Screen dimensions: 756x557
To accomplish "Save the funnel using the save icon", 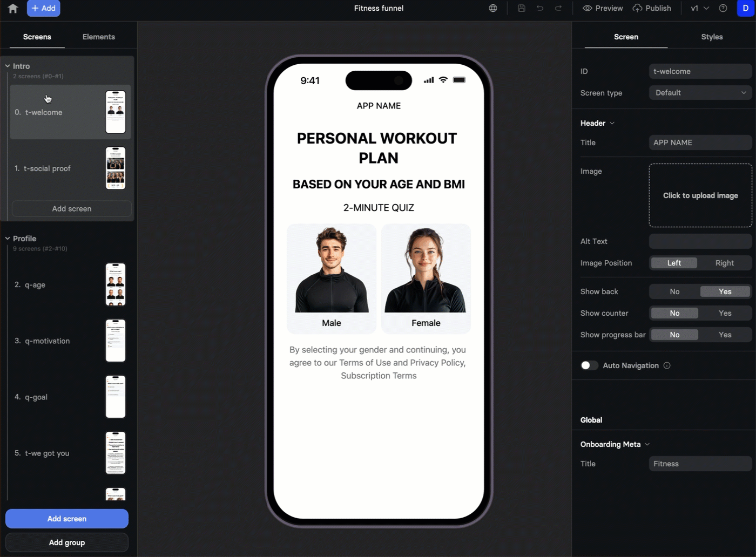I will click(x=521, y=8).
